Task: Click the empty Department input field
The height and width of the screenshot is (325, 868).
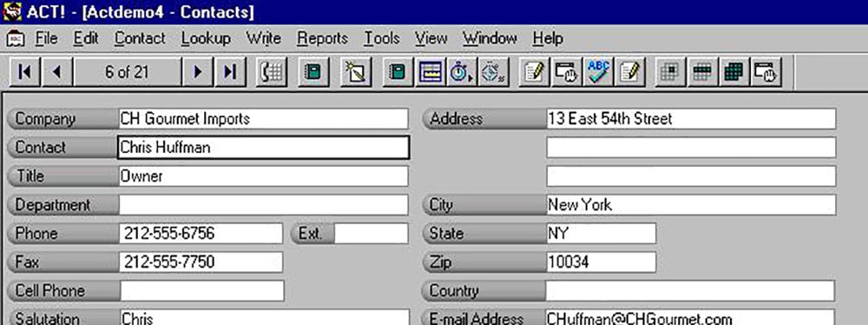Action: pyautogui.click(x=264, y=205)
